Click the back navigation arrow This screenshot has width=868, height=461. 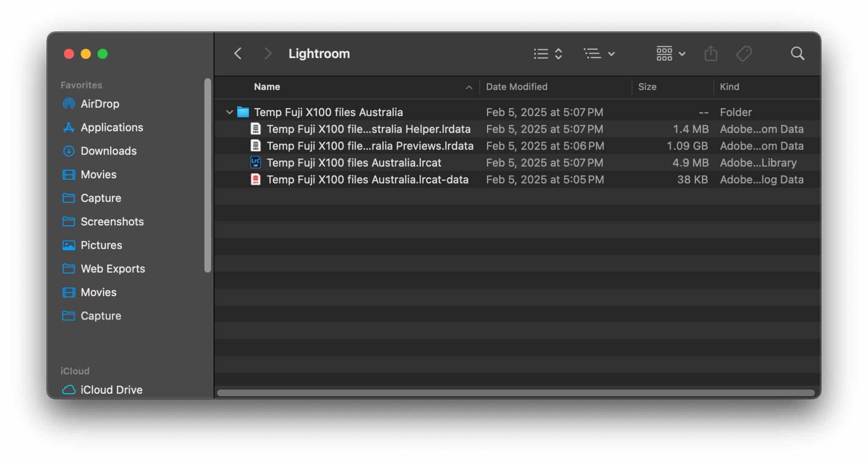[238, 53]
